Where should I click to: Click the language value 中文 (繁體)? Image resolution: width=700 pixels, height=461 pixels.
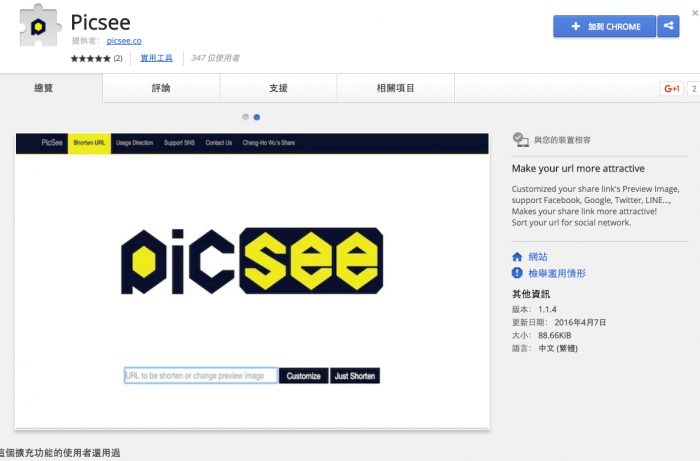coord(558,348)
